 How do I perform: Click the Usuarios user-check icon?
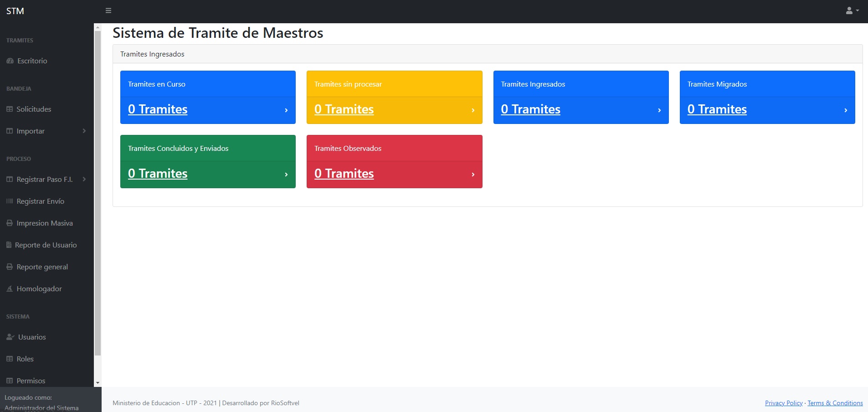(x=10, y=337)
